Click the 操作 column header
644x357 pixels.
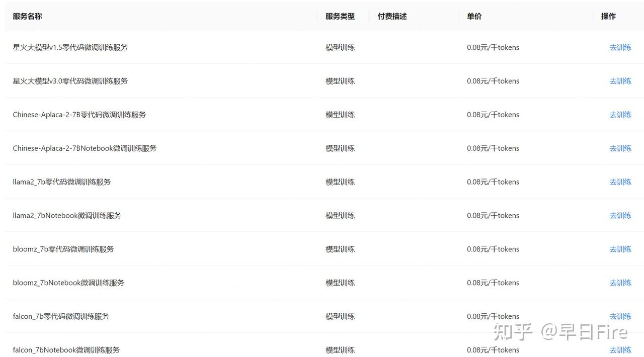(608, 16)
